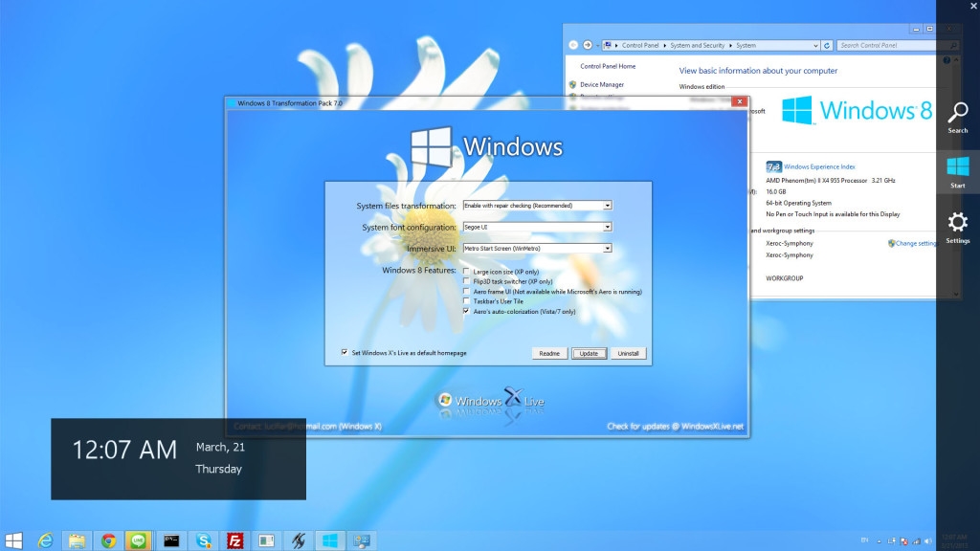The width and height of the screenshot is (980, 551).
Task: Click System breadcrumb in address bar
Action: click(x=746, y=46)
